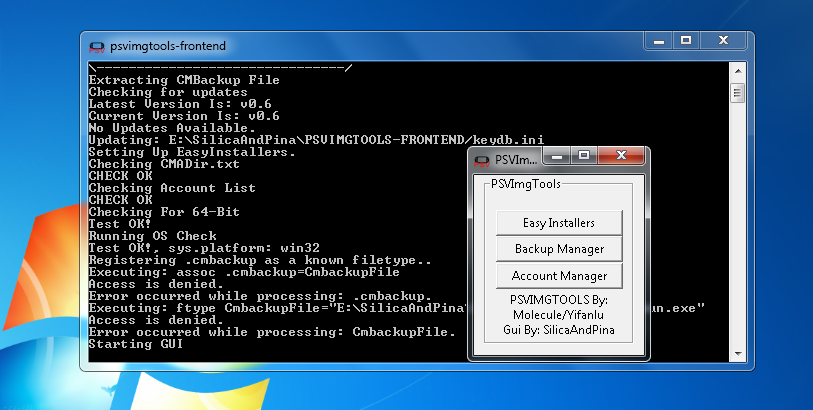
Task: Click the PSVImg GUI window title icon
Action: tap(482, 159)
